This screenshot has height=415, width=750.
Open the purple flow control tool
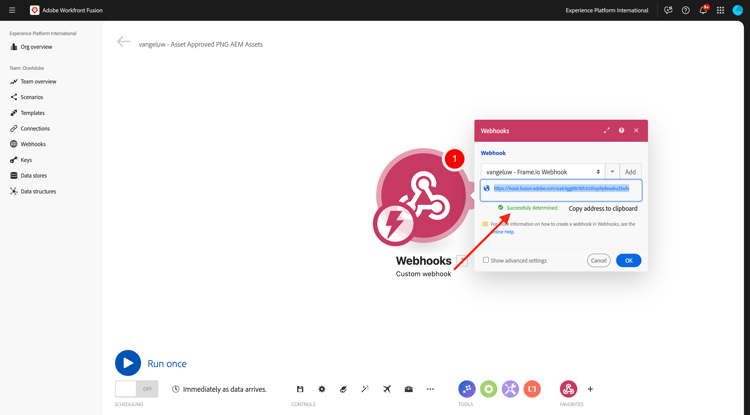click(x=467, y=389)
